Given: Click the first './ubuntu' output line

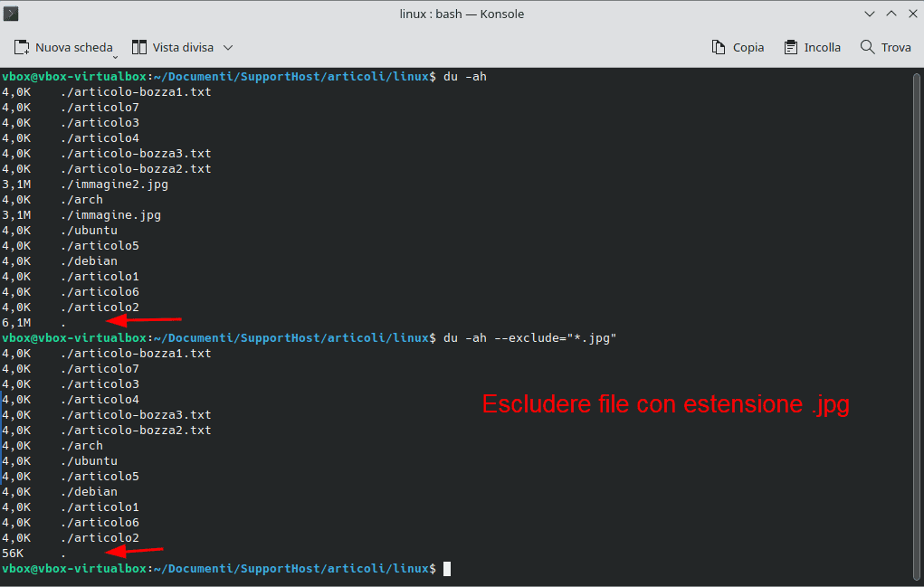Looking at the screenshot, I should pyautogui.click(x=89, y=231).
